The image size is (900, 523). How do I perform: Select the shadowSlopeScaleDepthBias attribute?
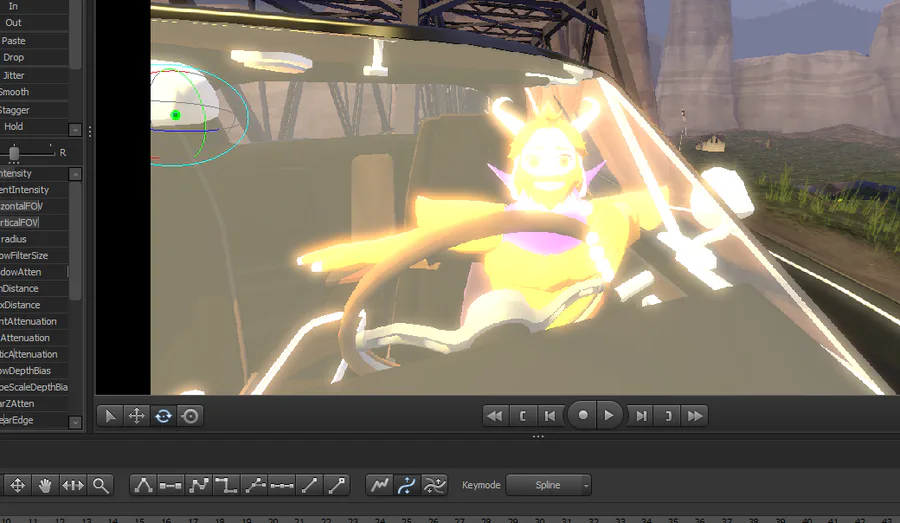[x=34, y=387]
